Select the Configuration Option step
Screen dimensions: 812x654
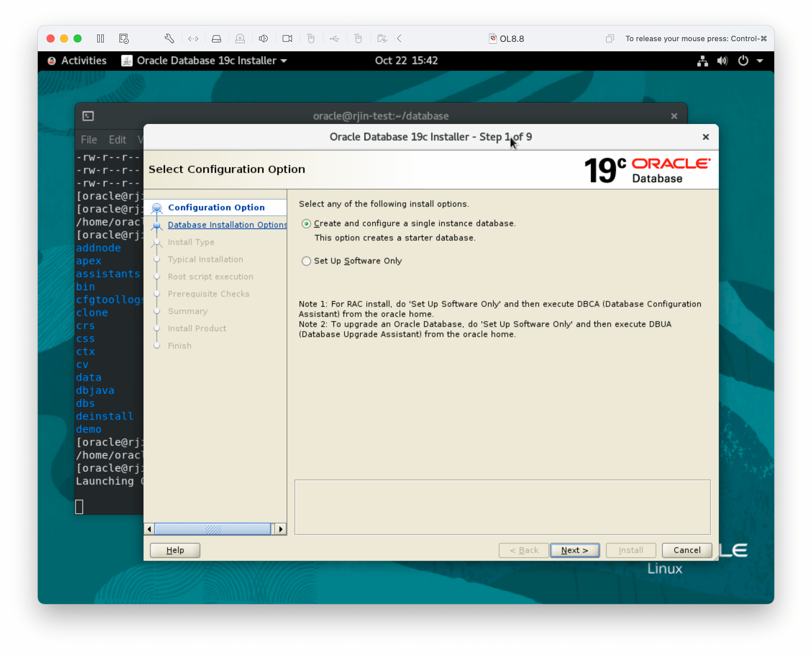[216, 207]
